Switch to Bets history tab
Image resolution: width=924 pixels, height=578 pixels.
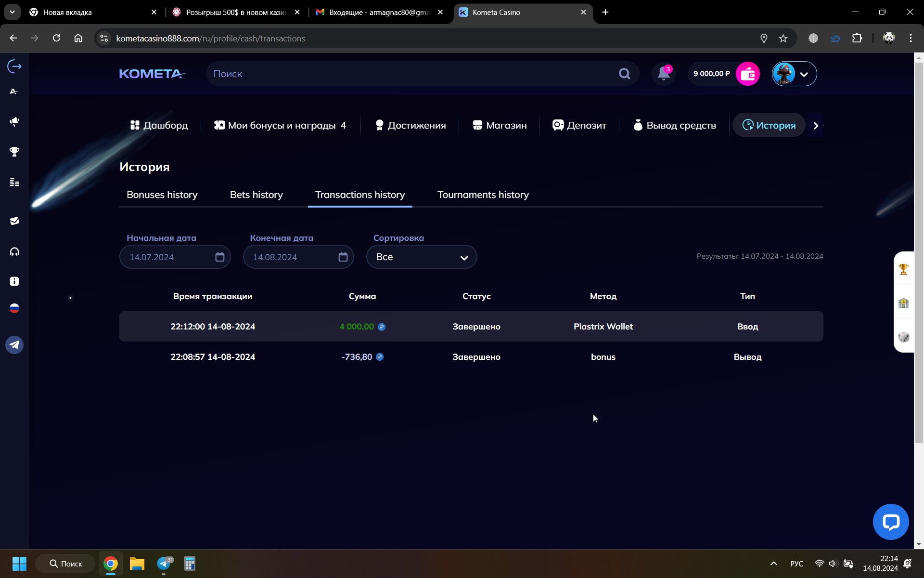pyautogui.click(x=256, y=195)
